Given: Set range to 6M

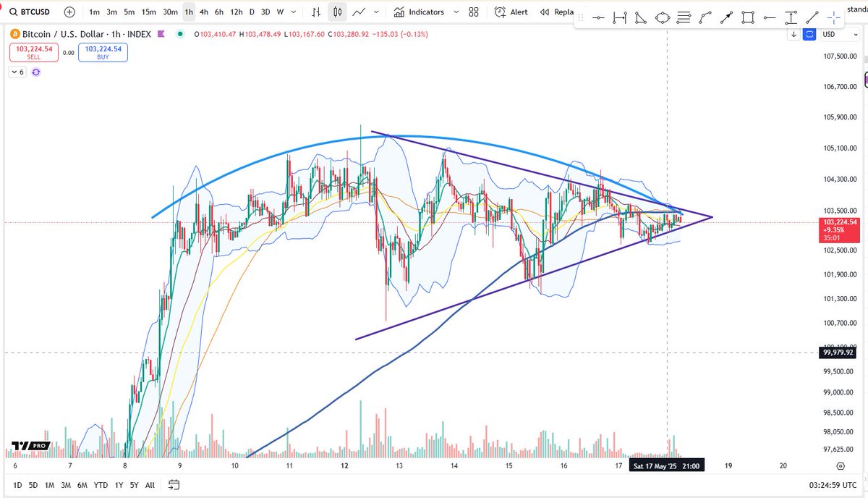Looking at the screenshot, I should tap(82, 484).
